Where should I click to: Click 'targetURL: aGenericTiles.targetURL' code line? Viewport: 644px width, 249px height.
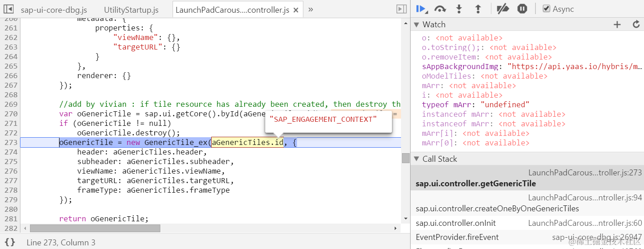[x=155, y=180]
